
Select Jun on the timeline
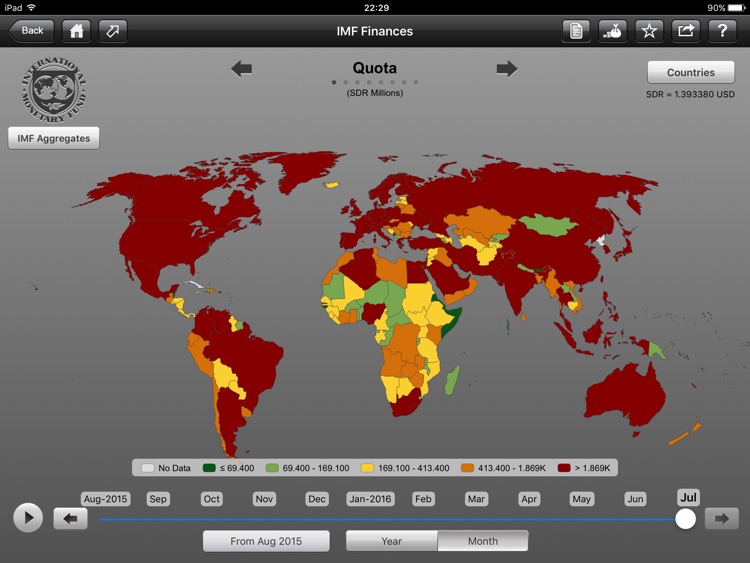[x=635, y=499]
